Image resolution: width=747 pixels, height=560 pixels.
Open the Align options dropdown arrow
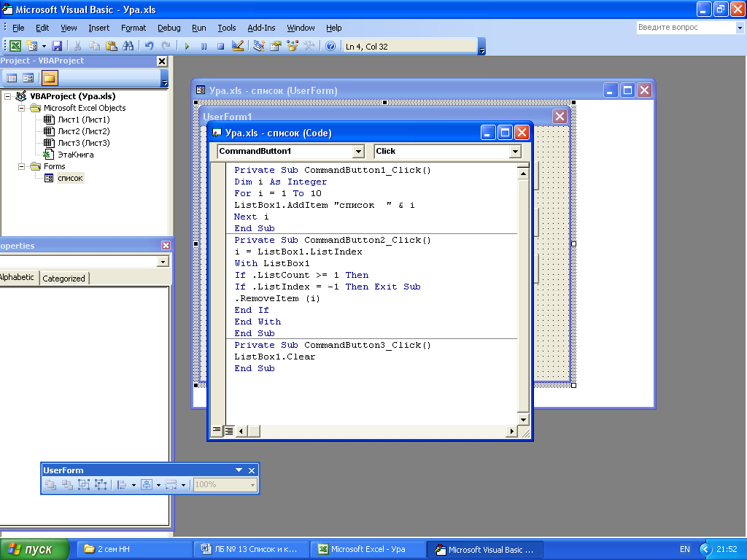click(x=133, y=485)
